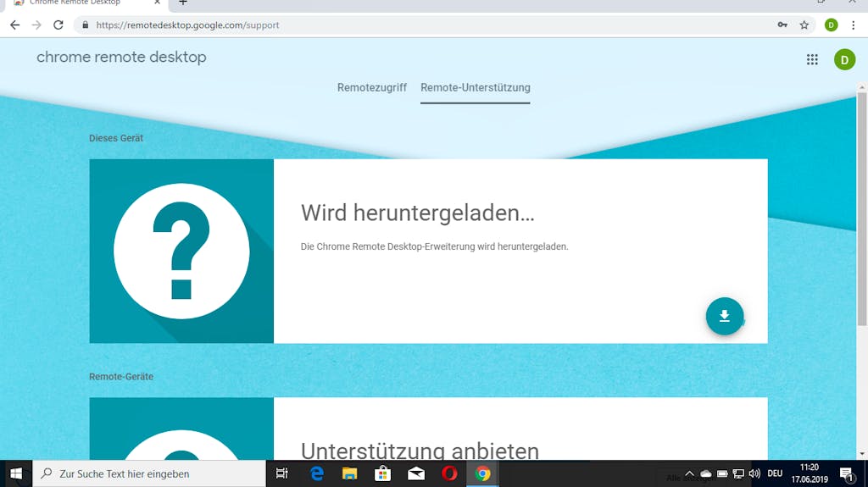Open the saved passwords key icon
The height and width of the screenshot is (487, 868).
pos(782,25)
